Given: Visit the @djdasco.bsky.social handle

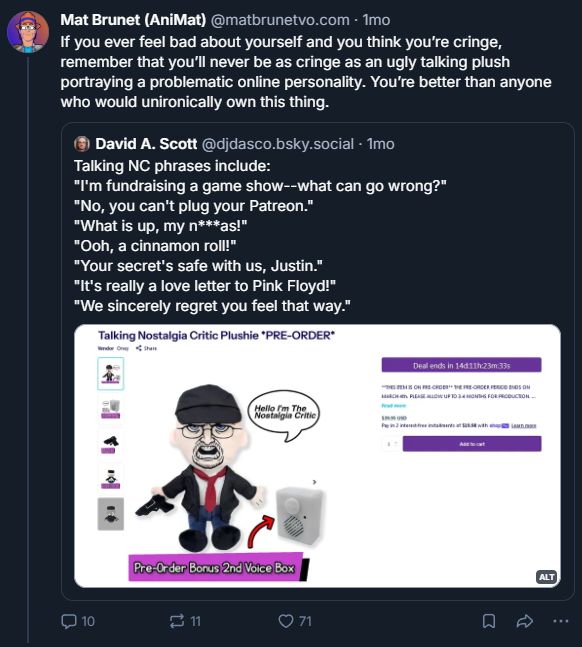Looking at the screenshot, I should (278, 144).
